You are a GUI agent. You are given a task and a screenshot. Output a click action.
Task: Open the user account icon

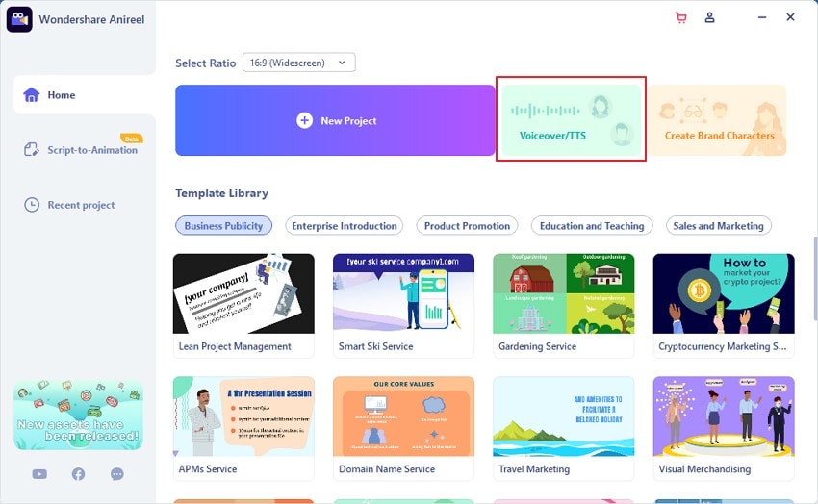(709, 17)
